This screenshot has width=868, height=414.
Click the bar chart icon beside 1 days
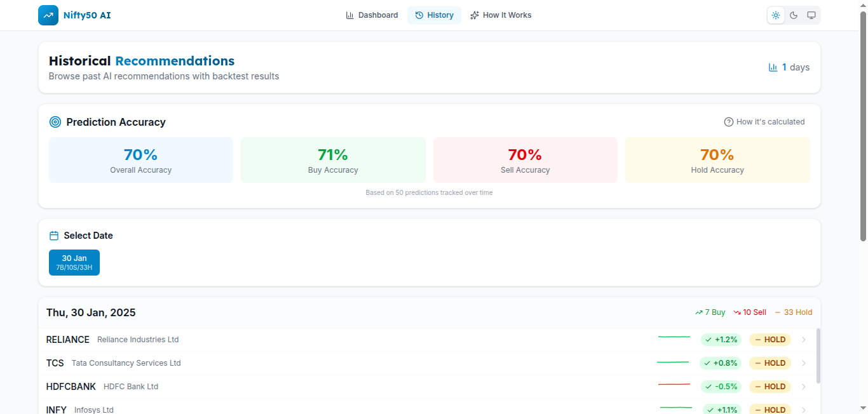click(773, 67)
